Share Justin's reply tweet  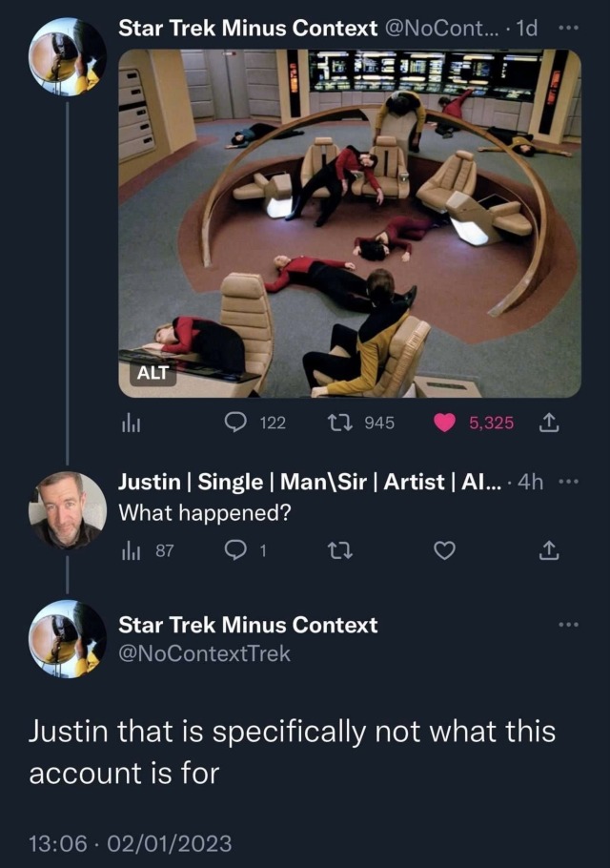click(x=550, y=549)
